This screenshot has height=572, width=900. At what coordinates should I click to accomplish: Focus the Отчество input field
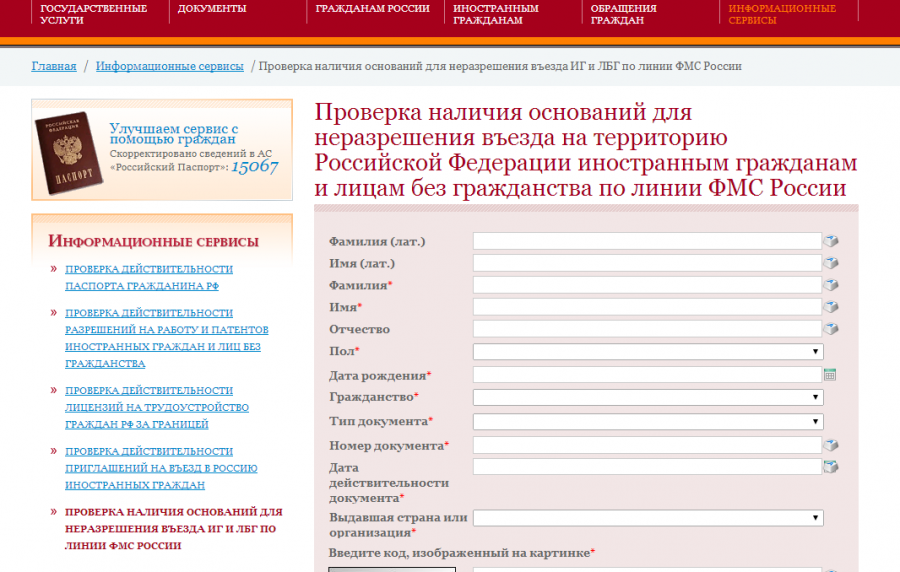[647, 329]
